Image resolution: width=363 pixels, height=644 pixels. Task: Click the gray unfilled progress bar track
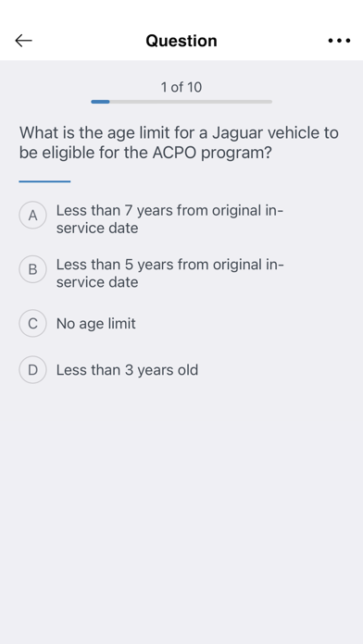click(191, 102)
